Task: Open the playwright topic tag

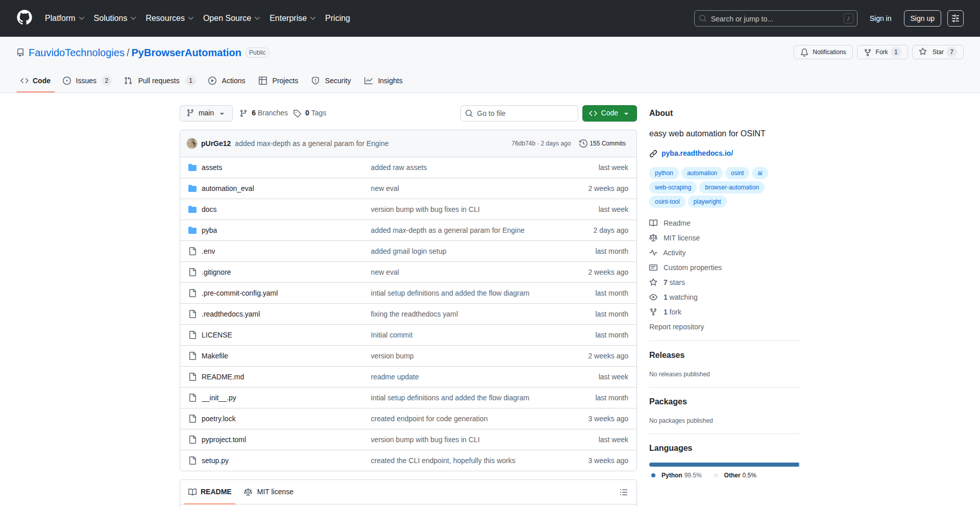Action: click(707, 202)
